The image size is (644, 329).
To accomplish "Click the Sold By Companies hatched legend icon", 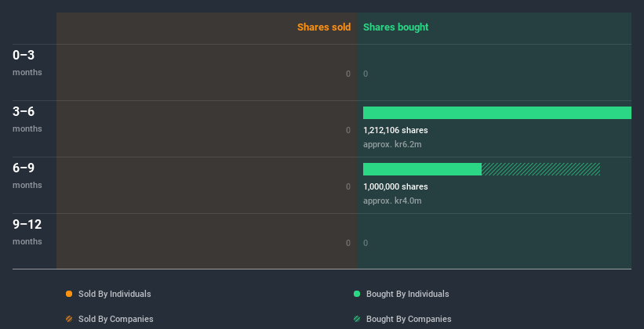I will 69,319.
